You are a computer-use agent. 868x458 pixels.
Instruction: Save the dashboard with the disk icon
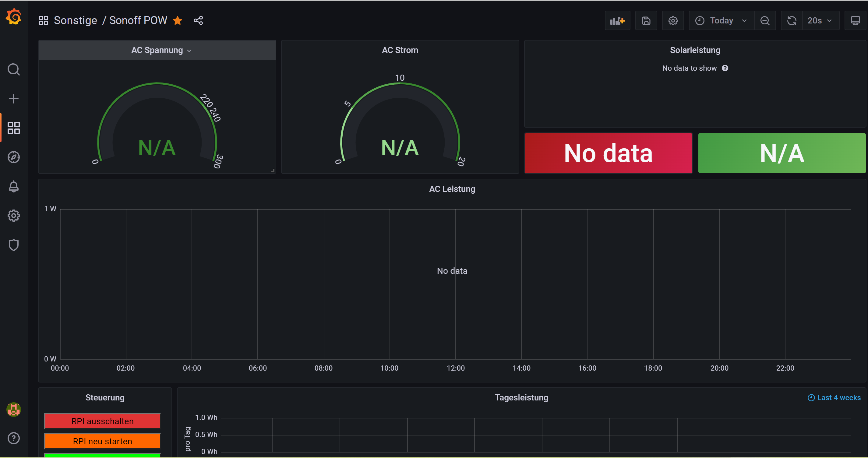coord(646,21)
